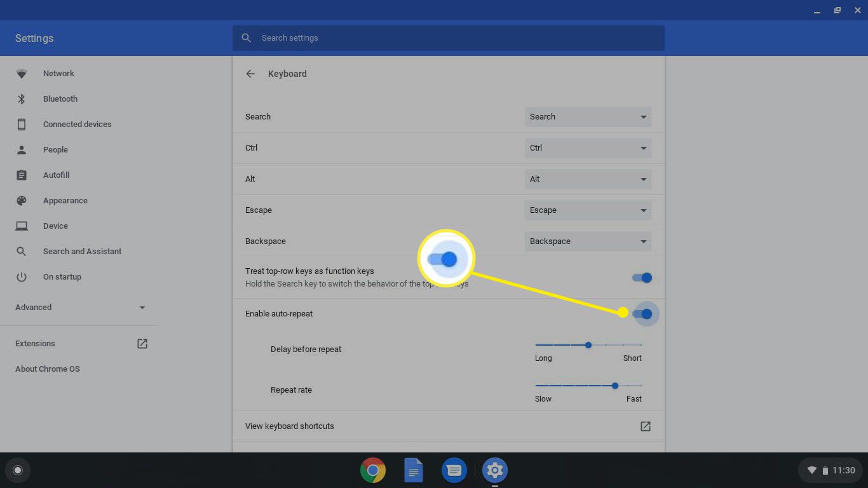Disable the Enable auto-repeat switch
The width and height of the screenshot is (868, 488).
pyautogui.click(x=642, y=314)
